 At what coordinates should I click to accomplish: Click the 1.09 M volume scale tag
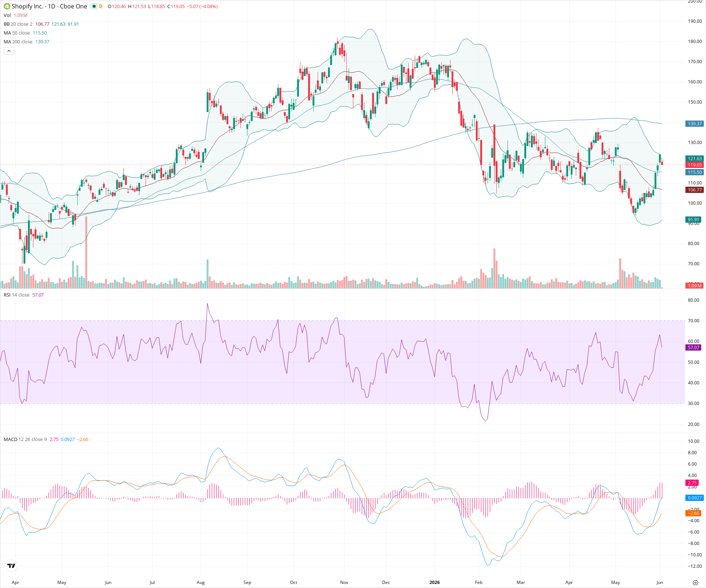point(695,286)
